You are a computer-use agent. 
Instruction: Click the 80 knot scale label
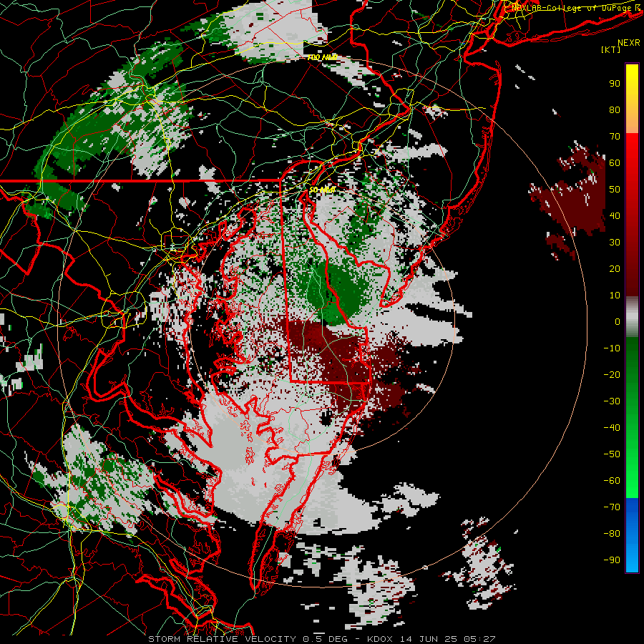615,109
